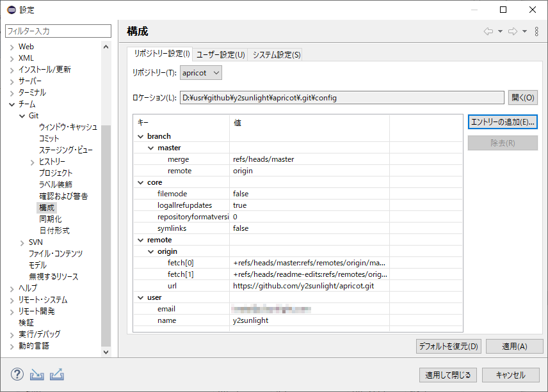Screen dimensions: 548x392
Task: Click the filter text input field
Action: [58, 31]
